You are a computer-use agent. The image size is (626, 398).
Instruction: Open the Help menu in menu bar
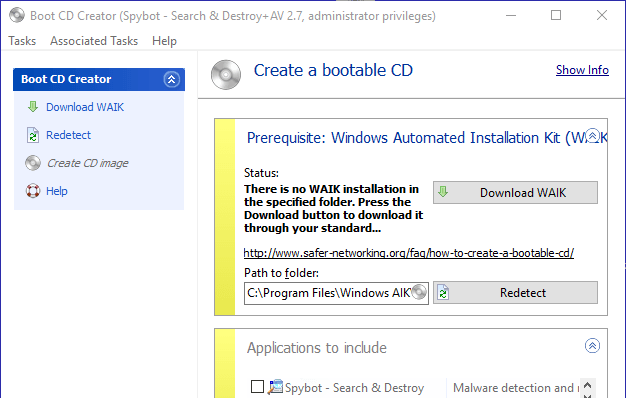164,41
